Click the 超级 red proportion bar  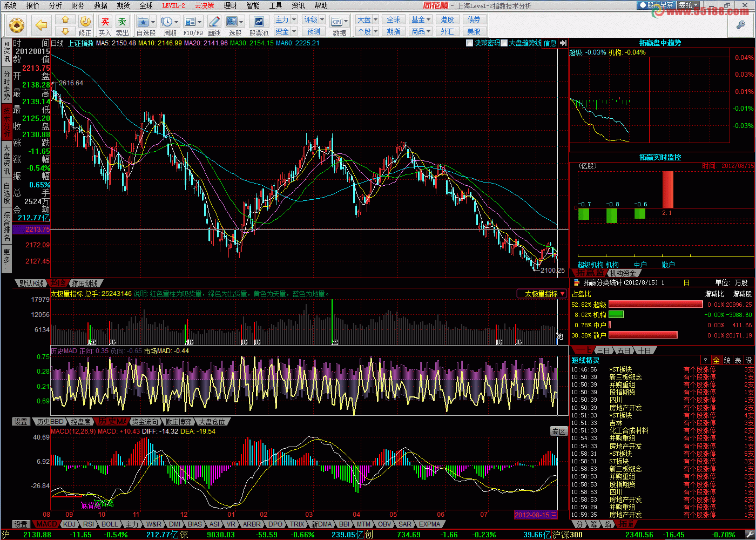click(x=656, y=304)
